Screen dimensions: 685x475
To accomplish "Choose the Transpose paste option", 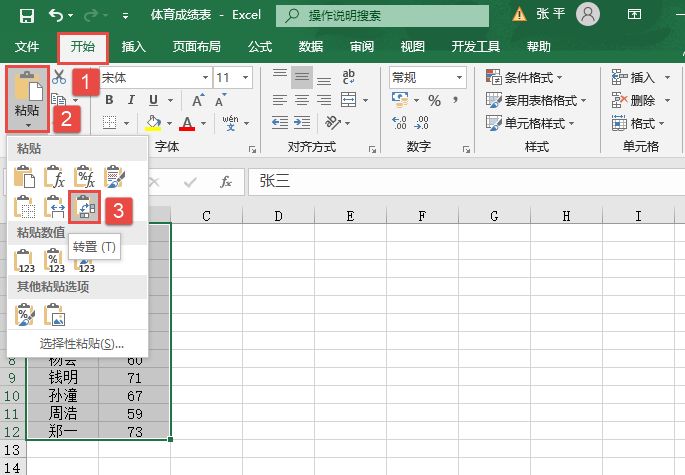I will (85, 207).
